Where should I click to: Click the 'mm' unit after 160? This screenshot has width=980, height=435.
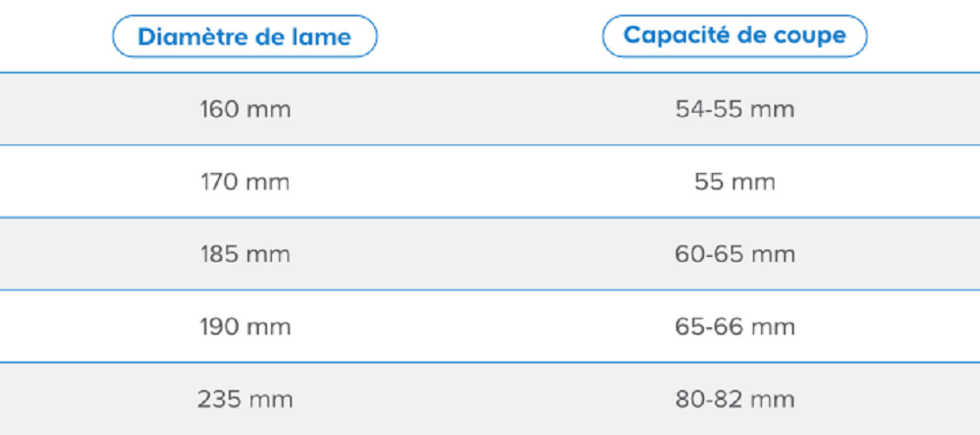click(x=269, y=110)
